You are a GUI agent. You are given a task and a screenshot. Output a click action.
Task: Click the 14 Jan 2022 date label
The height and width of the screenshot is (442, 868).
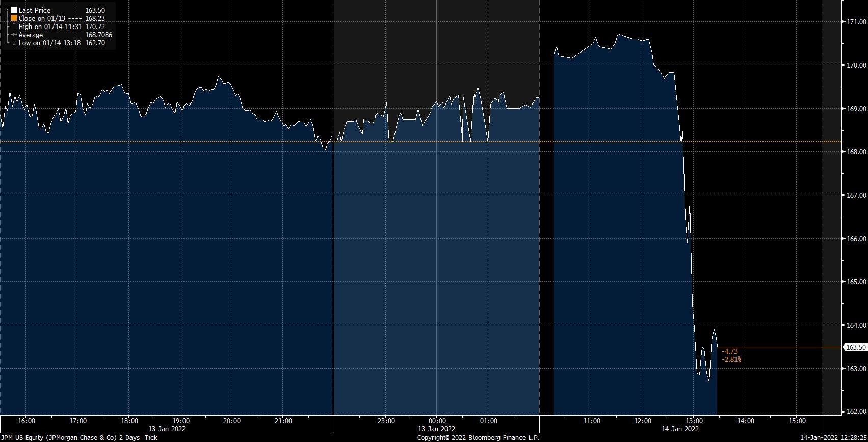point(680,429)
